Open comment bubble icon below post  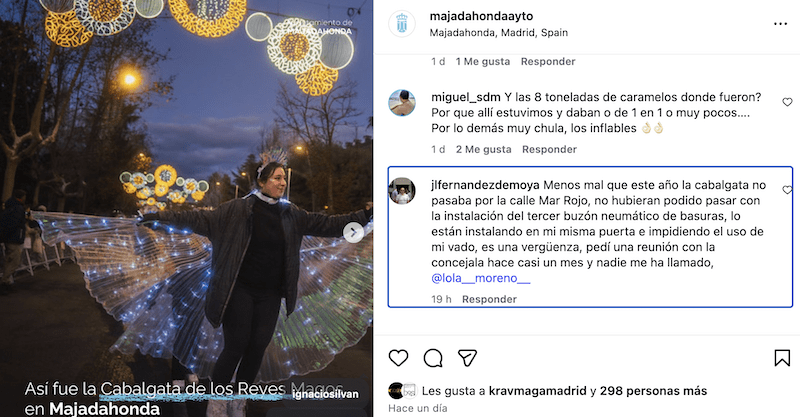[x=433, y=358]
